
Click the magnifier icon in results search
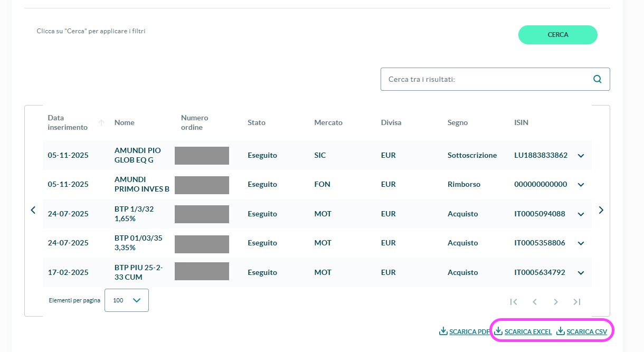point(598,79)
